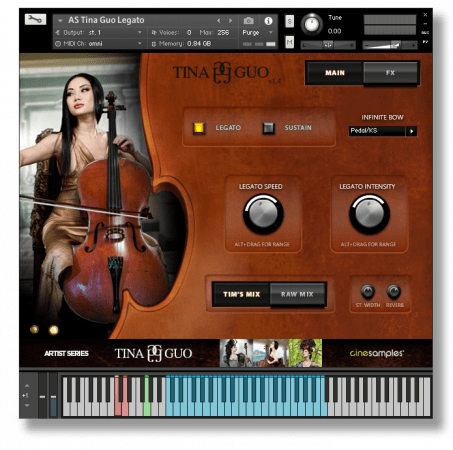Image resolution: width=453 pixels, height=450 pixels.
Task: Click the second gold dot under photo
Action: (53, 330)
